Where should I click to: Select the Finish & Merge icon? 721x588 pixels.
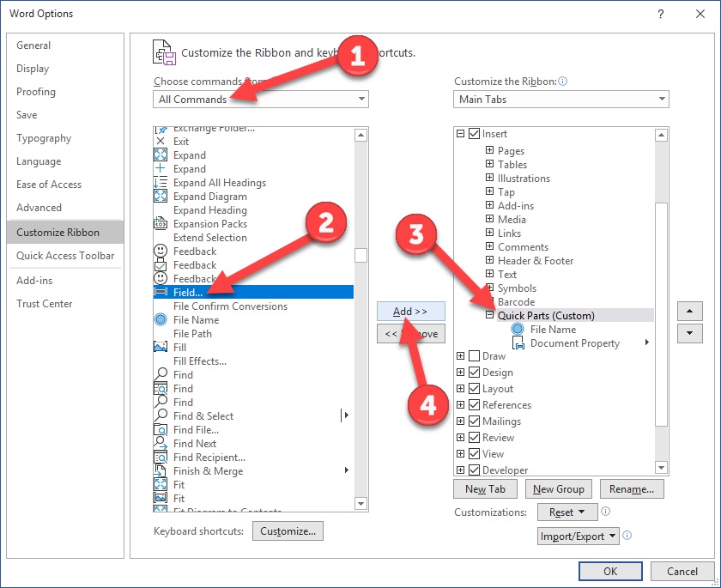pyautogui.click(x=161, y=470)
